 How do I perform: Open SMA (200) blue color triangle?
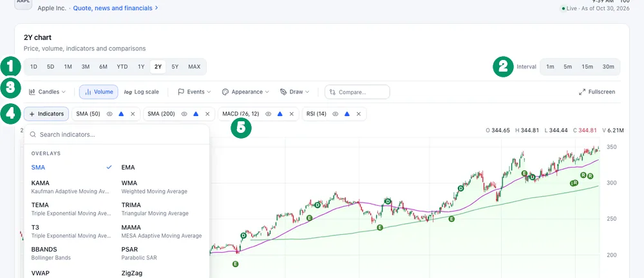click(x=196, y=114)
